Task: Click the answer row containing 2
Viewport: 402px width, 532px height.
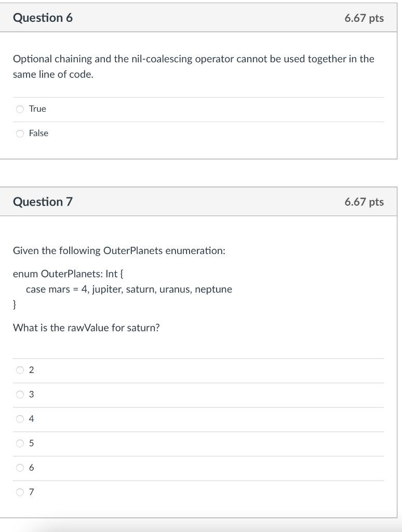Action: 197,370
